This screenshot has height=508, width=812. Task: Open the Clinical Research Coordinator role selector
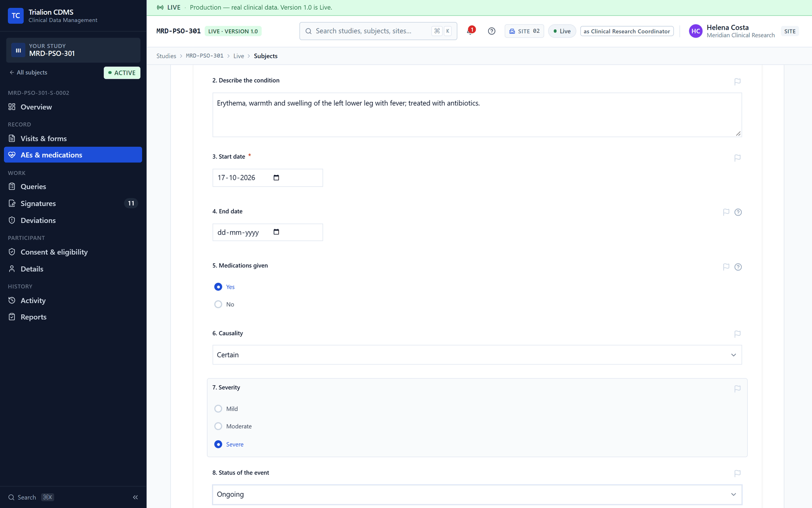click(x=627, y=31)
